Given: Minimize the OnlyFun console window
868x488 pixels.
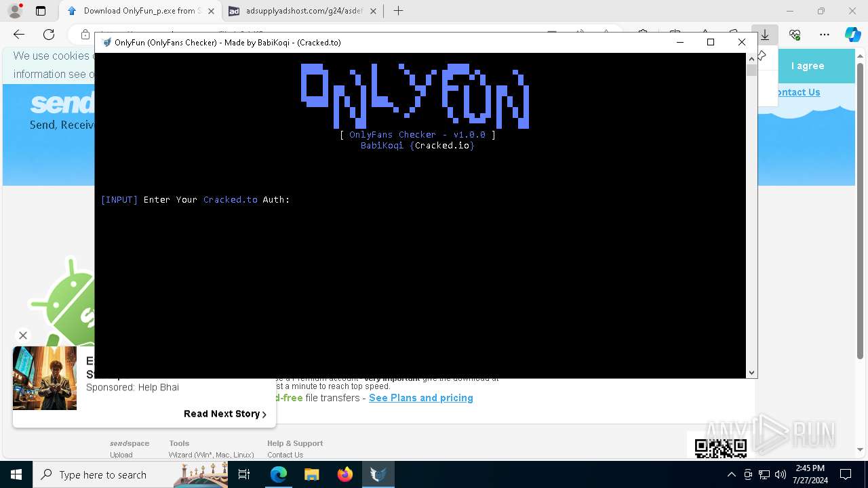Looking at the screenshot, I should pos(680,42).
